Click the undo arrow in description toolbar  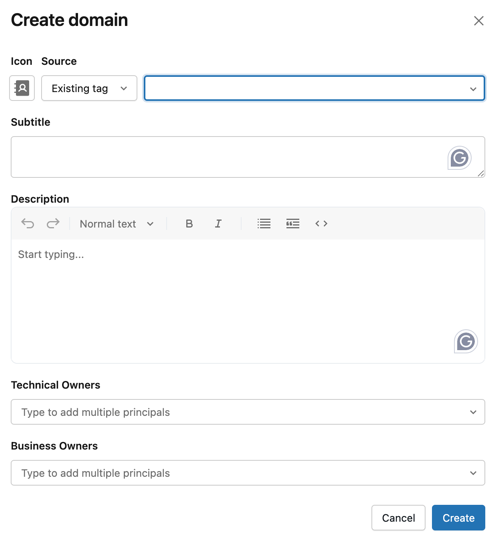pos(28,224)
